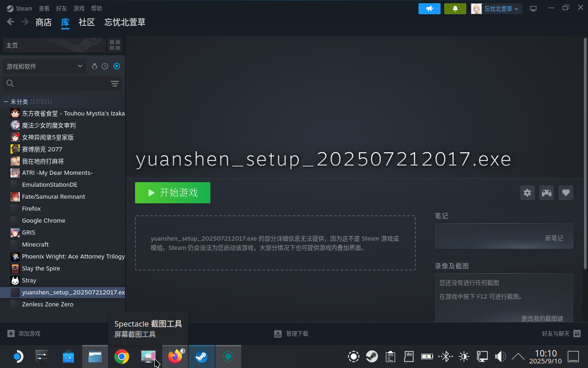The image size is (588, 368).
Task: Open the Steam menu
Action: click(19, 8)
